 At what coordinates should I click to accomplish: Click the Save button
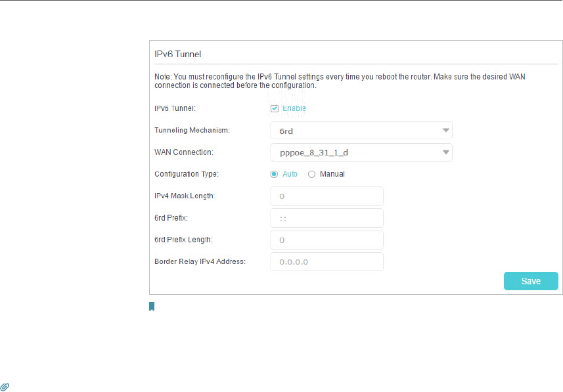[530, 281]
